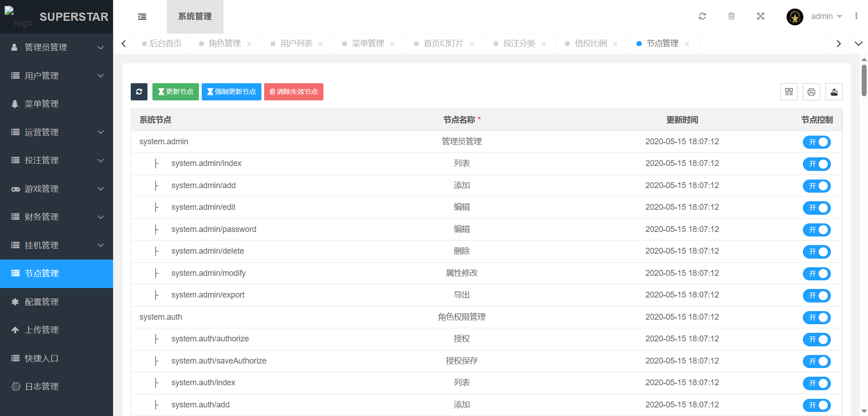Switch to the 角色管理 tab
The width and height of the screenshot is (868, 416).
225,43
